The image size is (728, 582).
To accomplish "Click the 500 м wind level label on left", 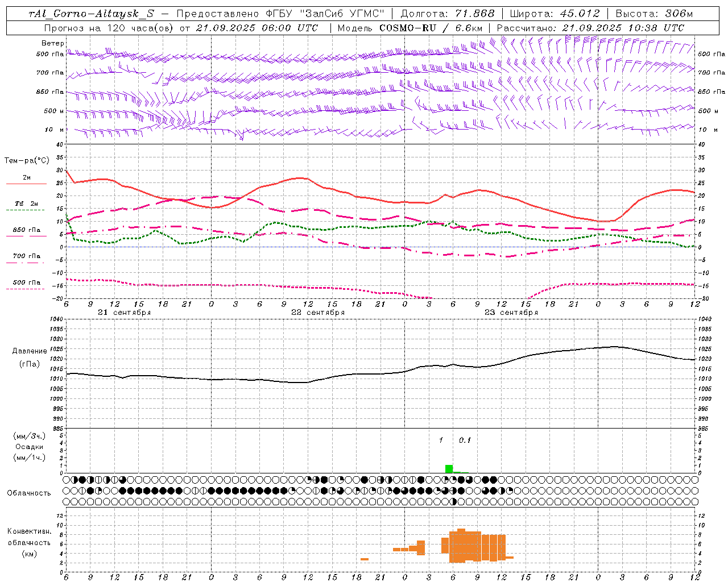I will coord(53,111).
